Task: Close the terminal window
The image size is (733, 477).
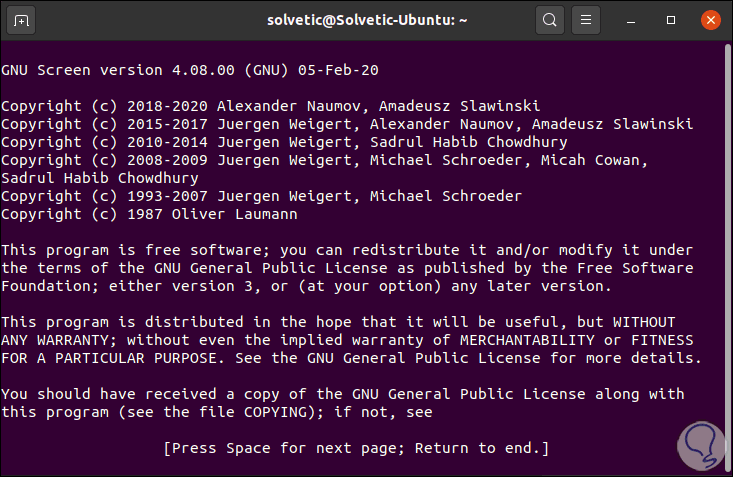Action: click(x=711, y=21)
